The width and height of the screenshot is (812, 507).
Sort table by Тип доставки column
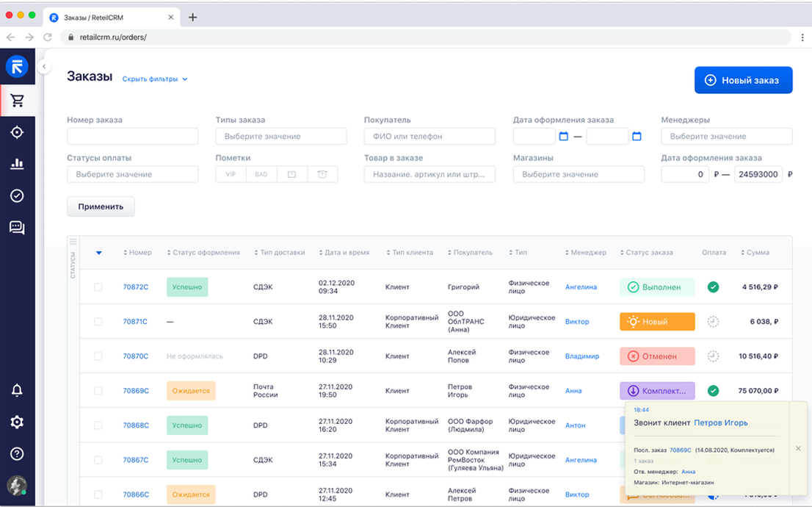(279, 253)
